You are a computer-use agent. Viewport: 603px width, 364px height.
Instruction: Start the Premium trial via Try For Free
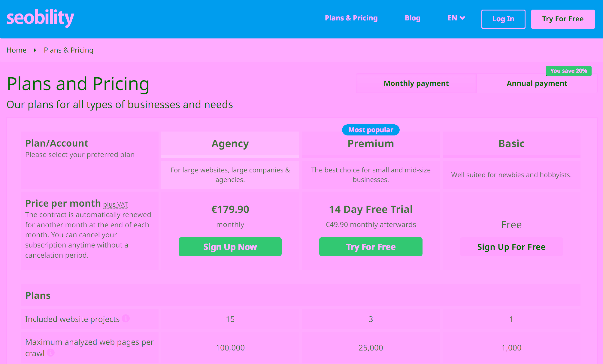click(x=371, y=247)
